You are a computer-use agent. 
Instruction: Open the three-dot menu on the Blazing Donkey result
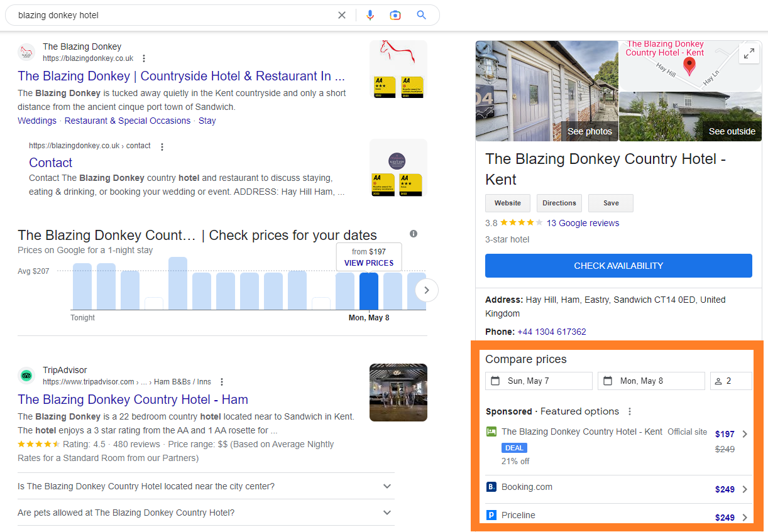click(x=144, y=58)
